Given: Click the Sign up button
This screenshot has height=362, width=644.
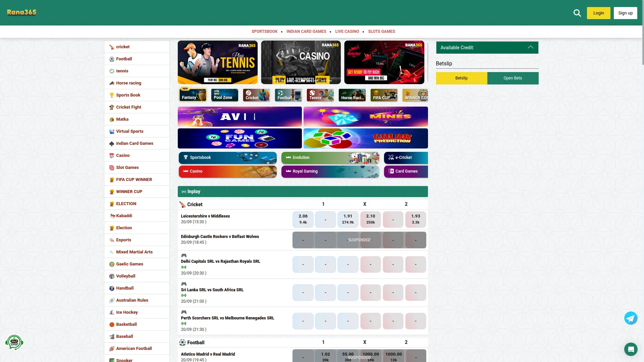Looking at the screenshot, I should (625, 13).
